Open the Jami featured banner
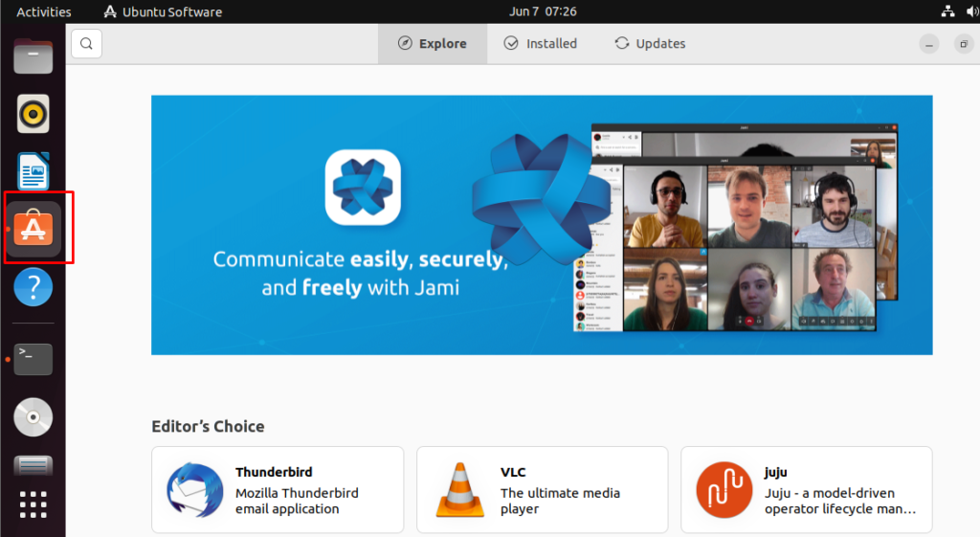Image resolution: width=980 pixels, height=537 pixels. [542, 225]
